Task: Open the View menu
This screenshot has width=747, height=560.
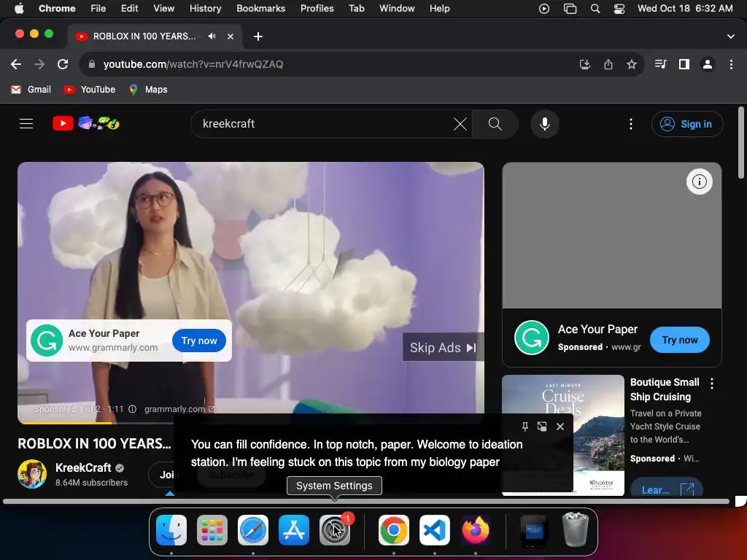Action: [164, 9]
